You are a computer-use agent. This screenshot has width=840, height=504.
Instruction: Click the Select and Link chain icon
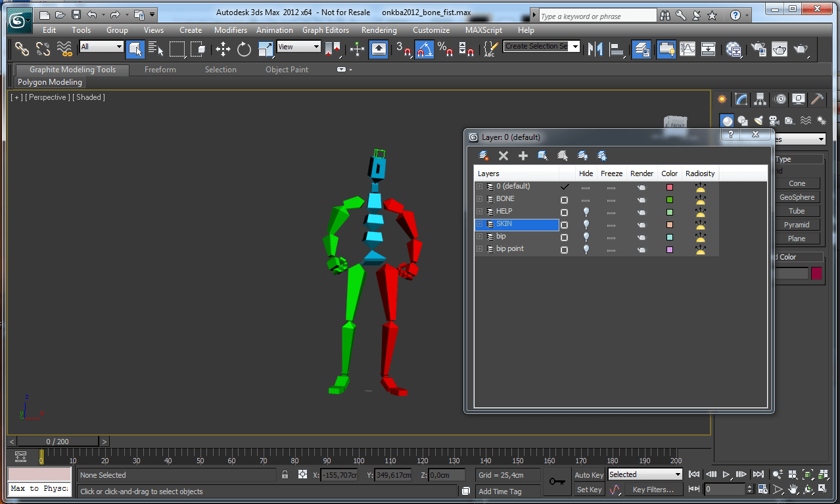pyautogui.click(x=22, y=49)
